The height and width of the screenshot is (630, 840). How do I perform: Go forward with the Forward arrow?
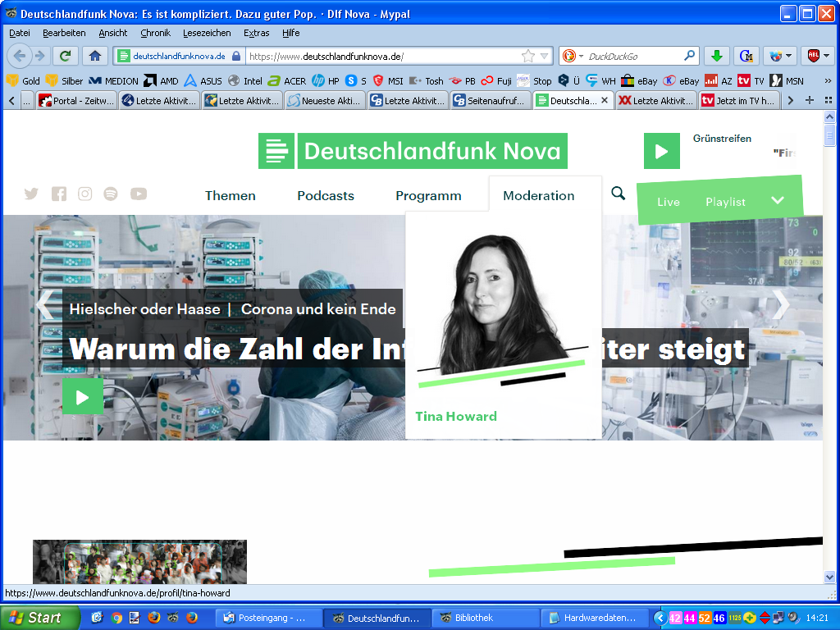point(40,56)
